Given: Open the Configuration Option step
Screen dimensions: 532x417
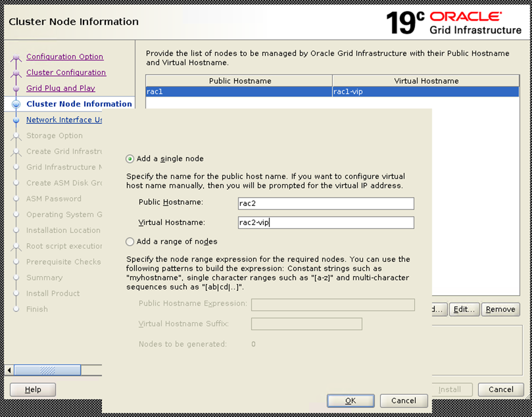Looking at the screenshot, I should (65, 57).
